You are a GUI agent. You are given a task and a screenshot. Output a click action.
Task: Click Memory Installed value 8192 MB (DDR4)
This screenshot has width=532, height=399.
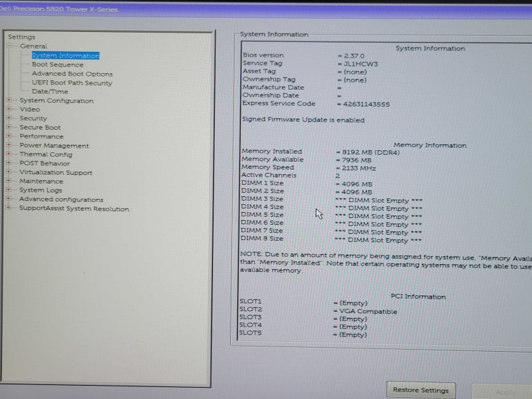371,152
